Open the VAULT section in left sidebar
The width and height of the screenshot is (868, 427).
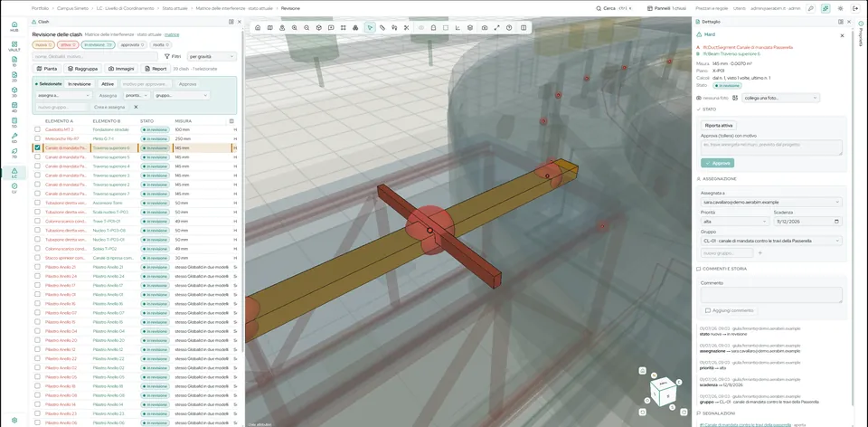pyautogui.click(x=14, y=45)
